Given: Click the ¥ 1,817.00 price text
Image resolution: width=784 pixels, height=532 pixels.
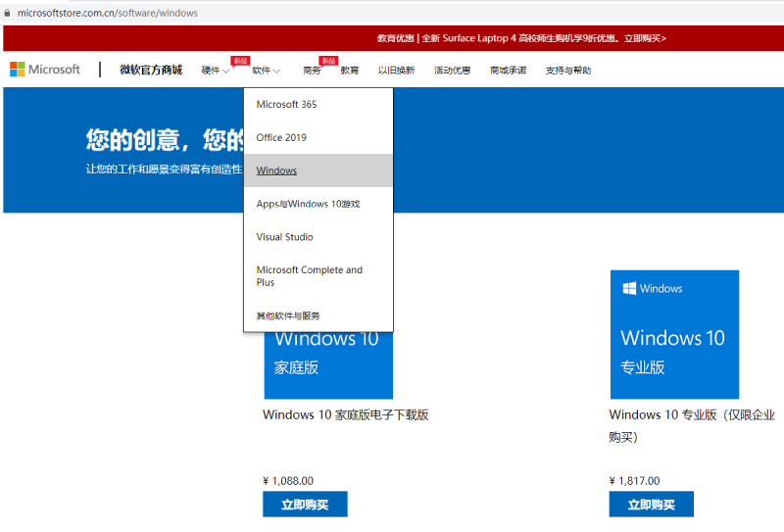Looking at the screenshot, I should click(x=634, y=481).
